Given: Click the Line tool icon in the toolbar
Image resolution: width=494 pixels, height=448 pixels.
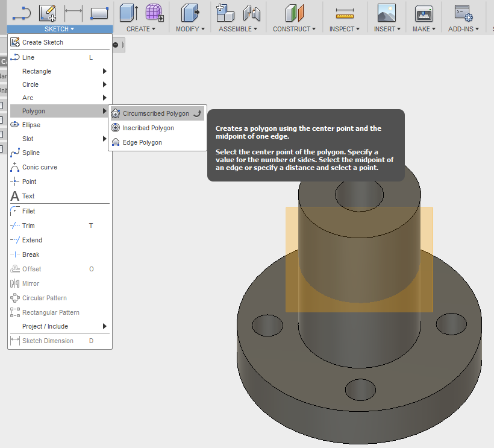Looking at the screenshot, I should 22,12.
